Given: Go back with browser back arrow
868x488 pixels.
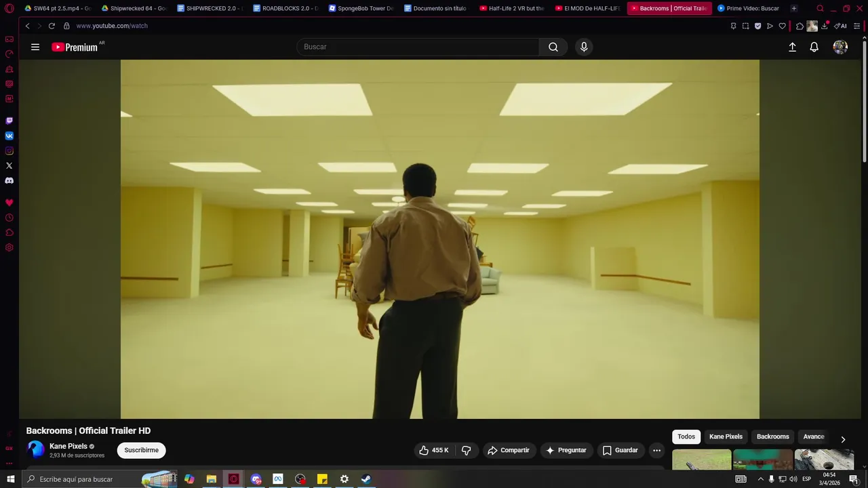Looking at the screenshot, I should [x=27, y=26].
